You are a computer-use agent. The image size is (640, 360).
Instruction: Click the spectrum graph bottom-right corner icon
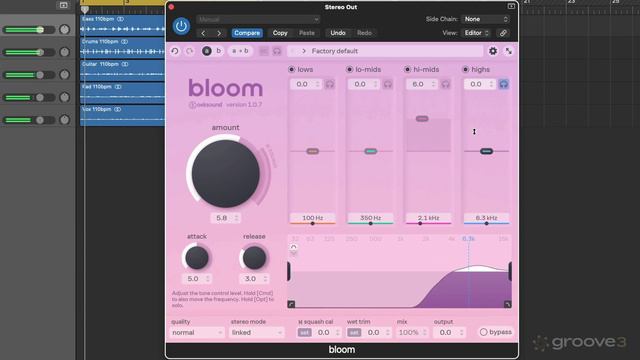(x=507, y=304)
